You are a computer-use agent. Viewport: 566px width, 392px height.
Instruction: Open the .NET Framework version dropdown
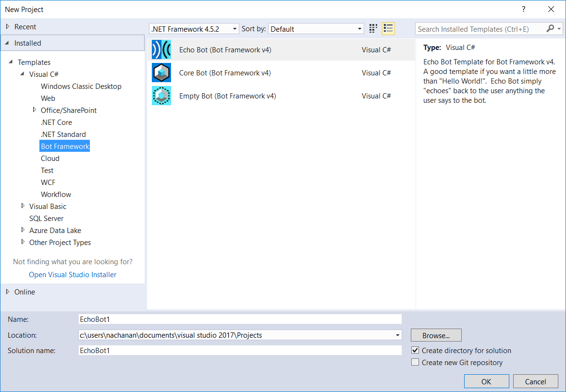(194, 29)
